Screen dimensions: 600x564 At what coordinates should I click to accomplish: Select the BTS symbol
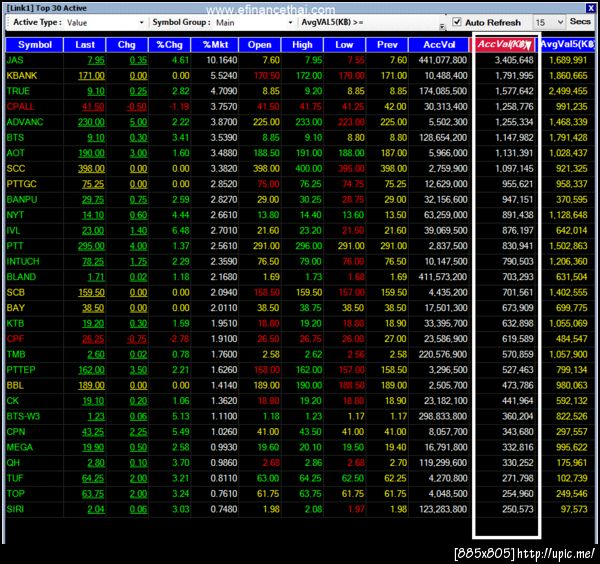click(x=15, y=138)
